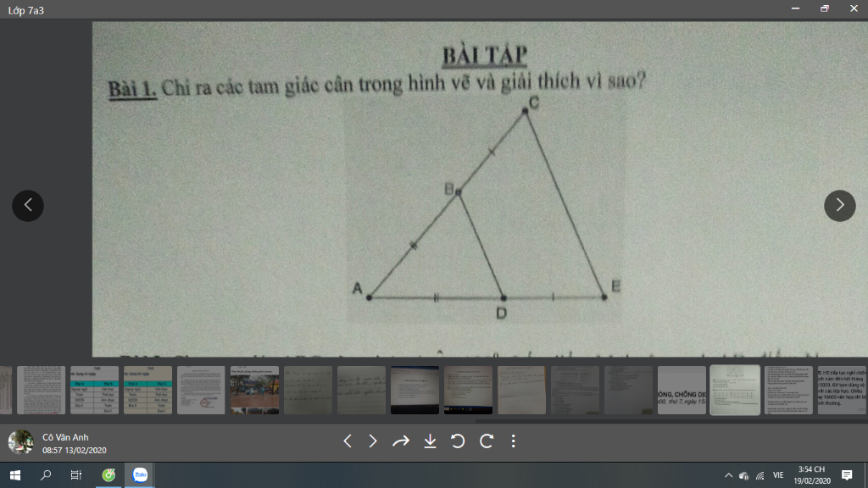Viewport: 868px width, 488px height.
Task: Click the timestamp 08:57 13/02/2020
Action: point(75,451)
